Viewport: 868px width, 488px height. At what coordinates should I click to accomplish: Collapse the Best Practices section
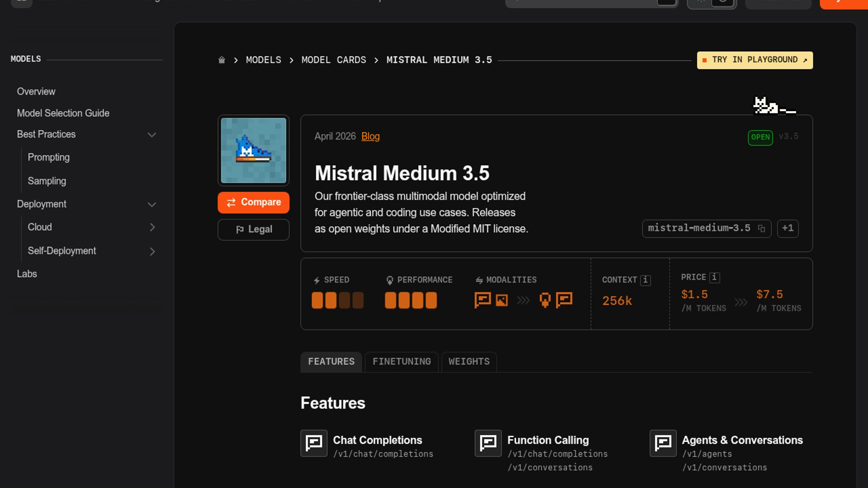[x=152, y=134]
